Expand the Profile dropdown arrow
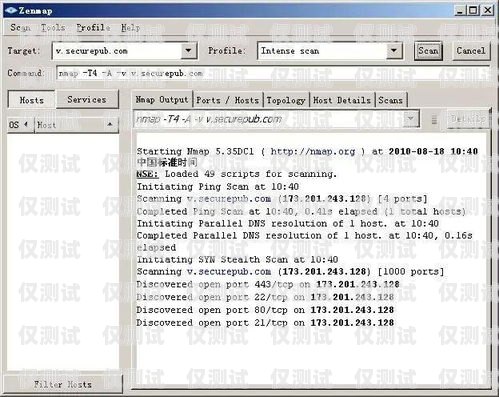This screenshot has width=499, height=397. 394,51
